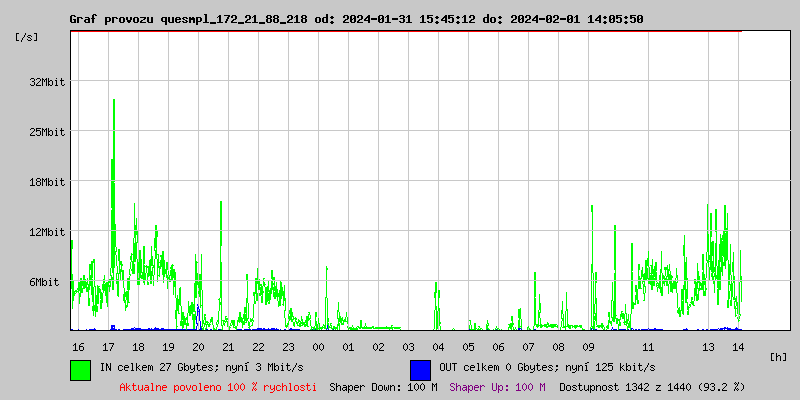Click the green IN legend swatch
Screen dimensions: 800x400
pyautogui.click(x=81, y=369)
